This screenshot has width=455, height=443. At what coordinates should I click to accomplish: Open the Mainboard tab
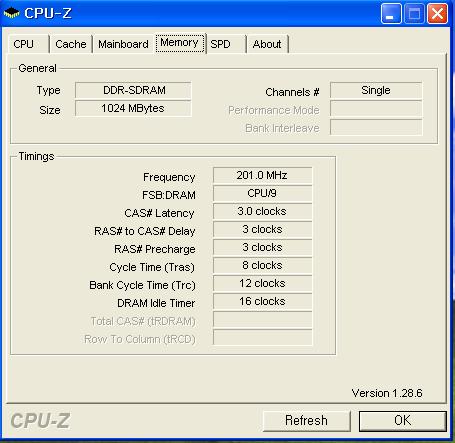pyautogui.click(x=123, y=44)
